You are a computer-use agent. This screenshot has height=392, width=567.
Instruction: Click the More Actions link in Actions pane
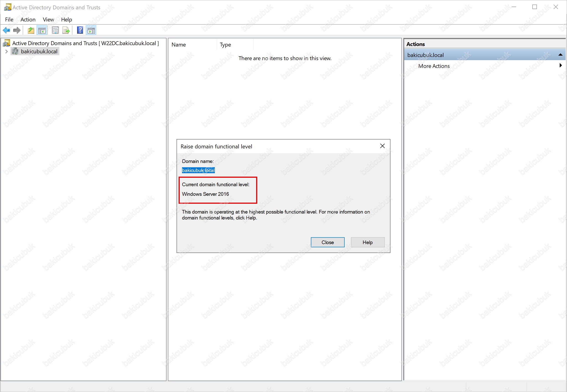pos(434,66)
